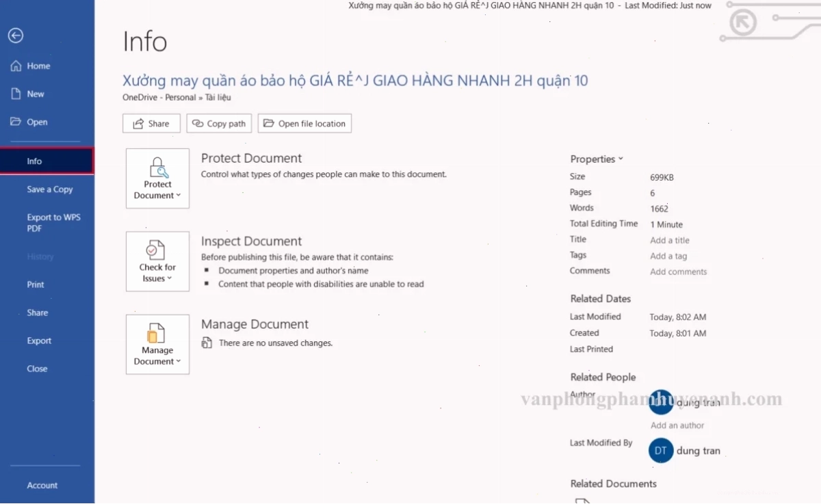The height and width of the screenshot is (504, 821).
Task: Click the Home house icon in sidebar
Action: tap(16, 66)
